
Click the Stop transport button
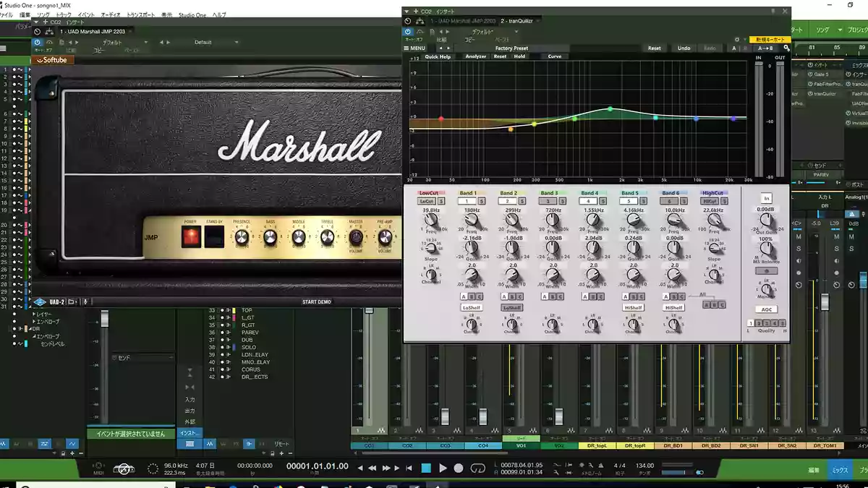(426, 468)
